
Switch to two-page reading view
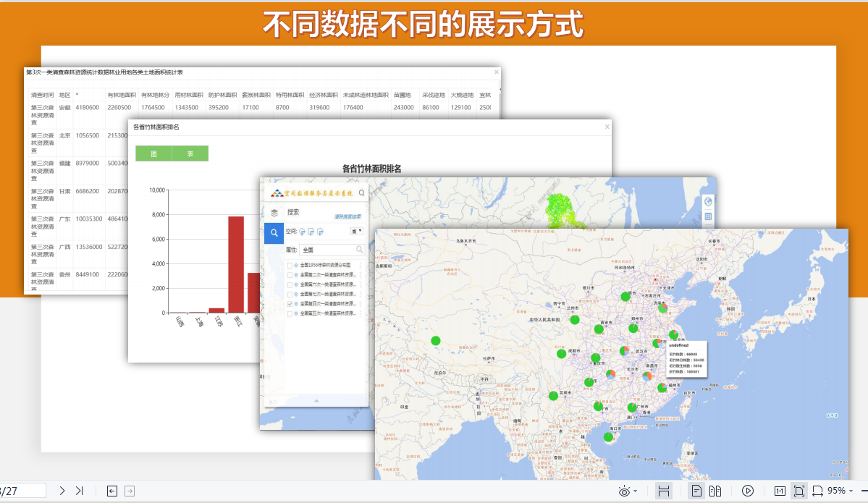pos(715,491)
